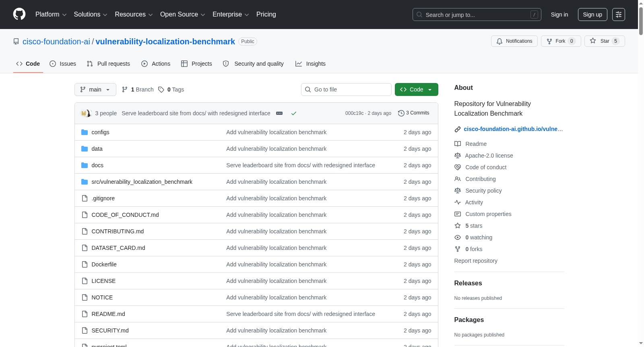The image size is (644, 347).
Task: Switch to the Pull requests tab
Action: (x=108, y=64)
